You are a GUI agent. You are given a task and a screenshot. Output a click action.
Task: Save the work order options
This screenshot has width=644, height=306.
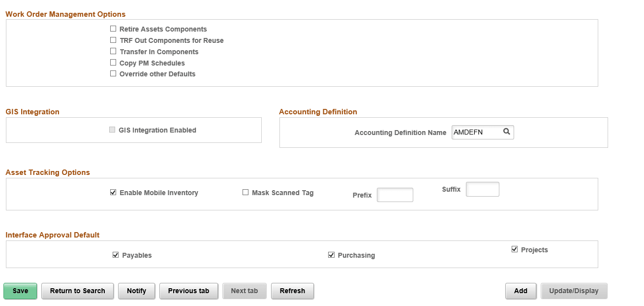tap(20, 291)
